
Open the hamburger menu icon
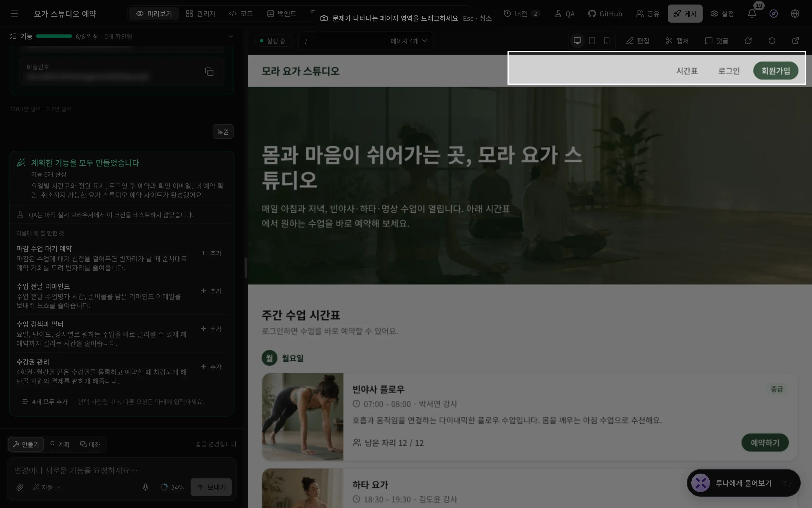(x=14, y=14)
